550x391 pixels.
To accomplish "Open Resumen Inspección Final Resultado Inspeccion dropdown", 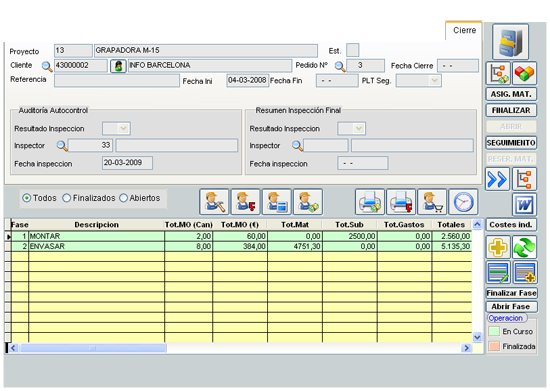I will point(358,129).
